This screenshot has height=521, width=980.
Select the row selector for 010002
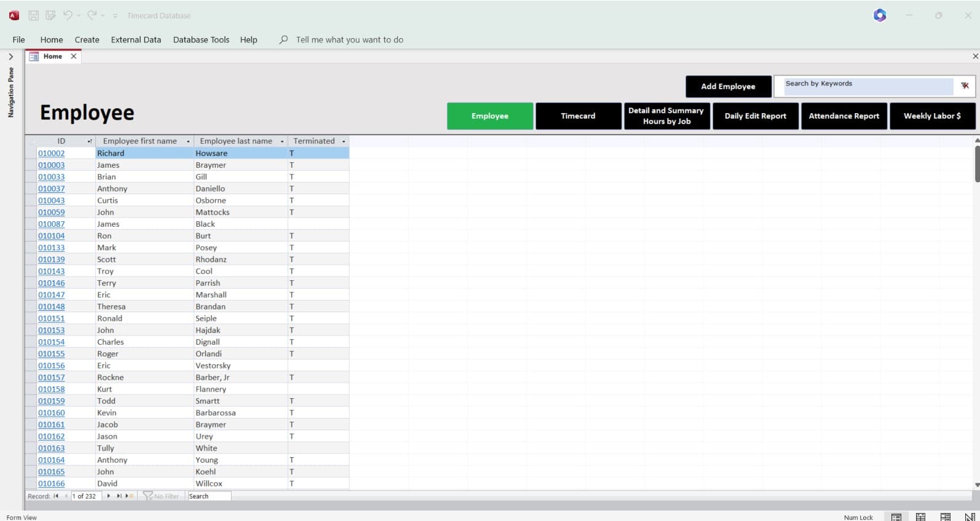click(31, 153)
